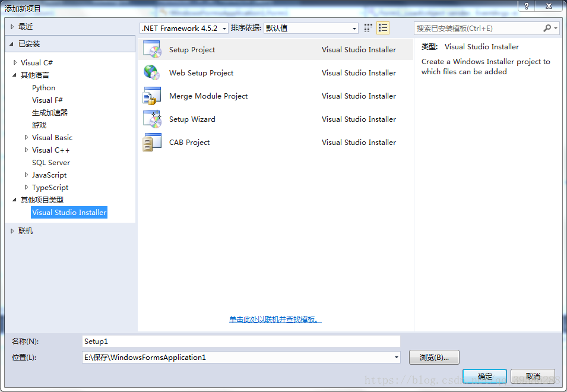Image resolution: width=567 pixels, height=392 pixels.
Task: Expand the 最近 section
Action: (x=12, y=26)
